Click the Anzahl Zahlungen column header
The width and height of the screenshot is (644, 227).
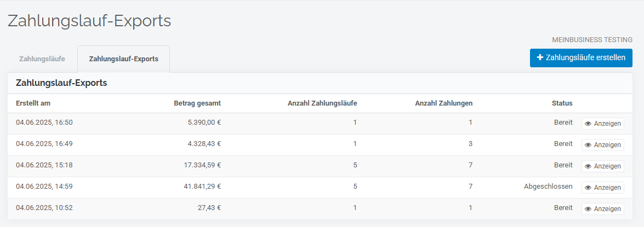(x=444, y=103)
